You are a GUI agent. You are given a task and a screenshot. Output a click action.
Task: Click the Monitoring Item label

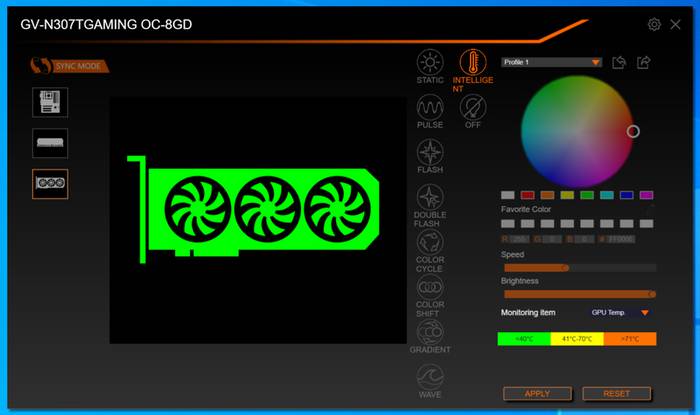tap(528, 312)
